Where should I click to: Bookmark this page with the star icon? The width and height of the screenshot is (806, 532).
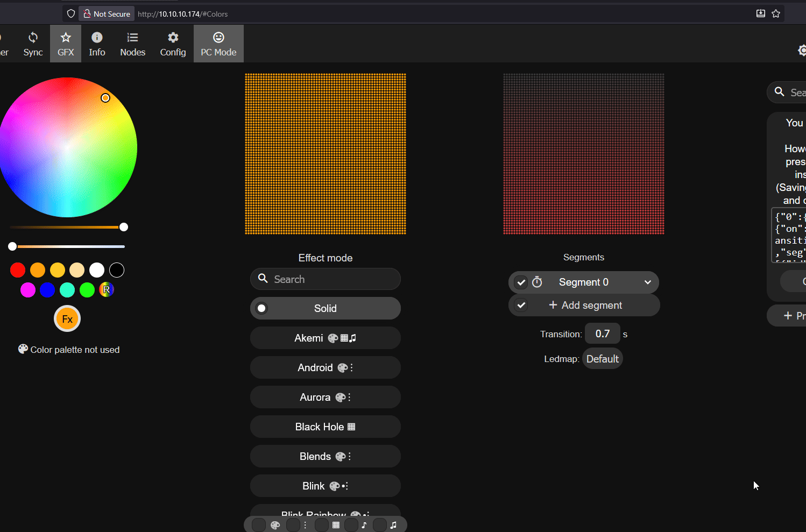point(776,13)
